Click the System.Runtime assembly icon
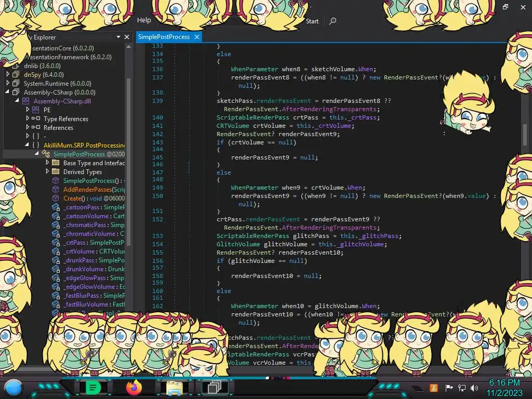The image size is (532, 399). [16, 83]
